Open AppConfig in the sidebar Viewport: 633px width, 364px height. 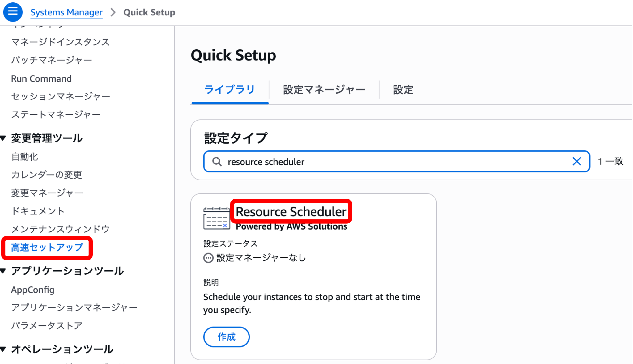point(33,290)
